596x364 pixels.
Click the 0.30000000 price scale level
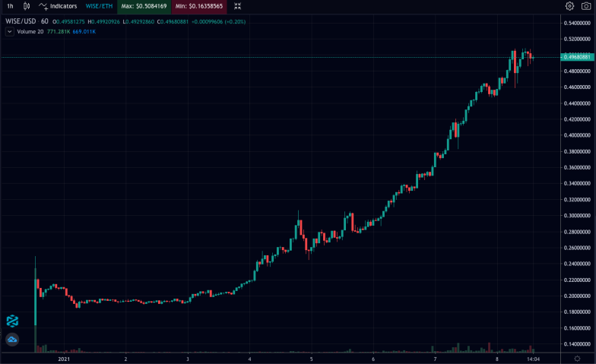[x=577, y=216]
